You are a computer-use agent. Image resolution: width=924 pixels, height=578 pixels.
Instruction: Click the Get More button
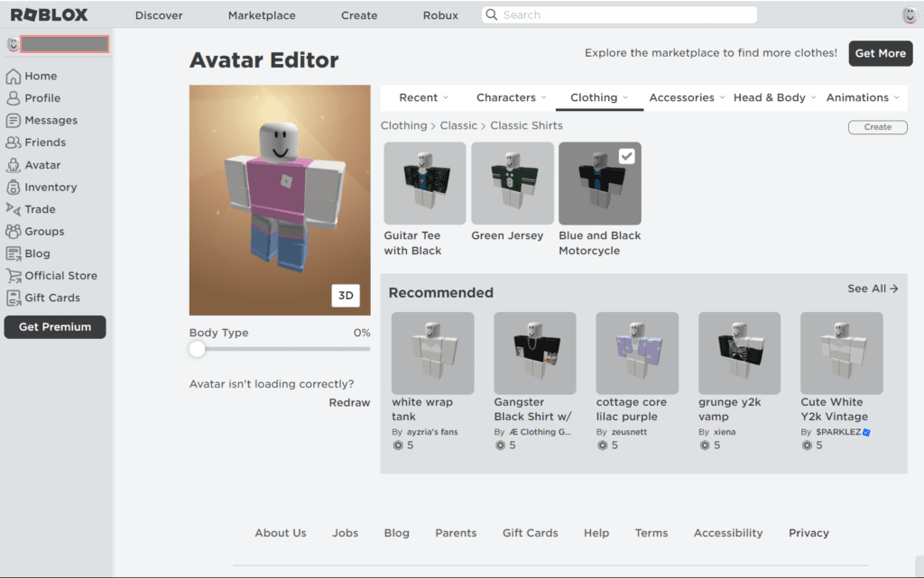(881, 53)
